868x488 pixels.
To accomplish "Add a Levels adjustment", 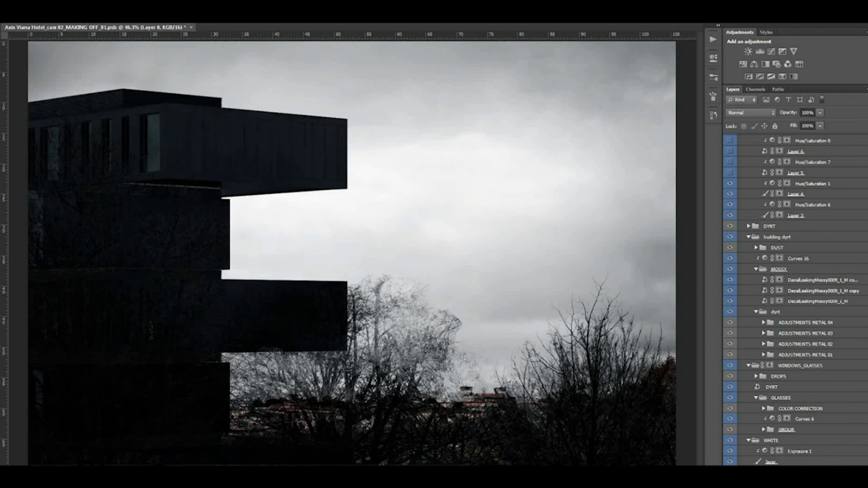I will 759,51.
